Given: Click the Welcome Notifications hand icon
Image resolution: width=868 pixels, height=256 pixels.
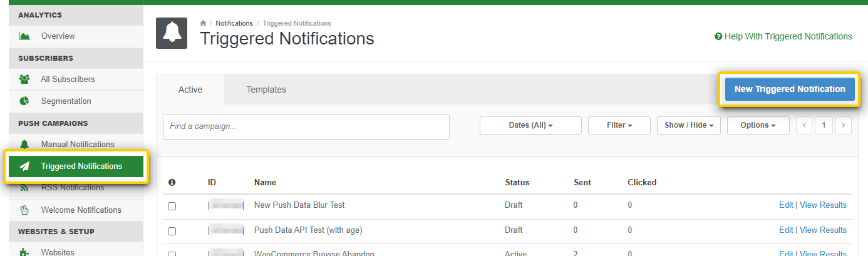Looking at the screenshot, I should coord(25,210).
